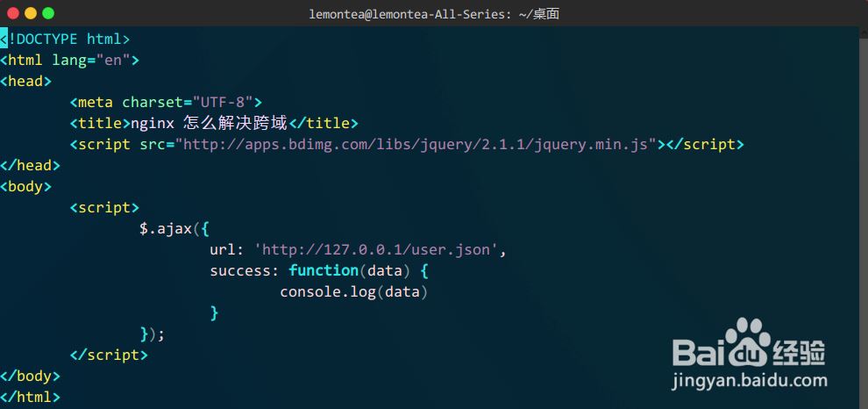This screenshot has height=409, width=868.
Task: Click the title text 'nginx 怎么解决跨域'
Action: 210,123
